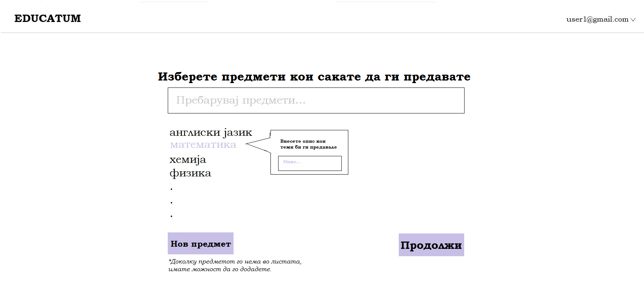Select англиски јазик from the subject list
The width and height of the screenshot is (644, 299).
[x=211, y=132]
